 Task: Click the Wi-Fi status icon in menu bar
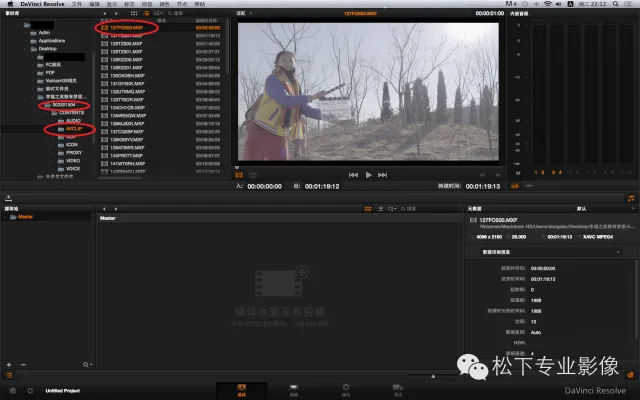click(x=548, y=4)
